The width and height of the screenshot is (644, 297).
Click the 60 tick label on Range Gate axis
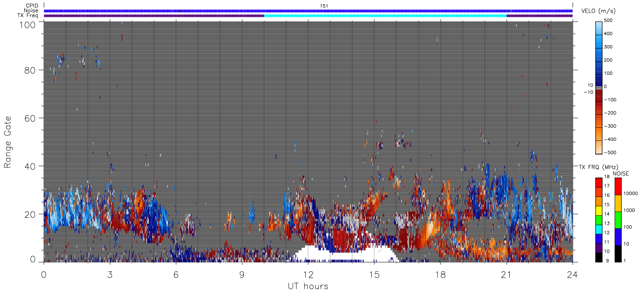pyautogui.click(x=30, y=118)
